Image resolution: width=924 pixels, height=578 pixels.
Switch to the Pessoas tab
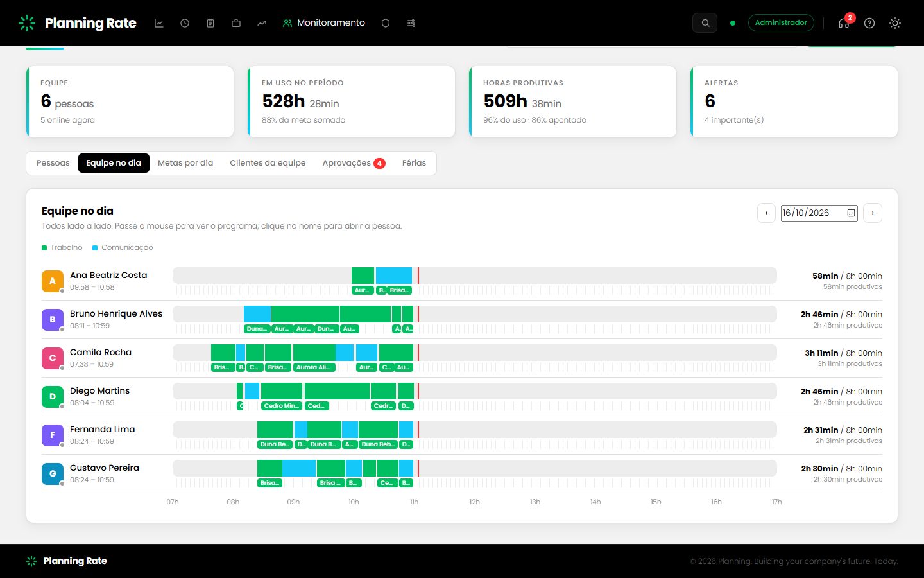tap(53, 163)
